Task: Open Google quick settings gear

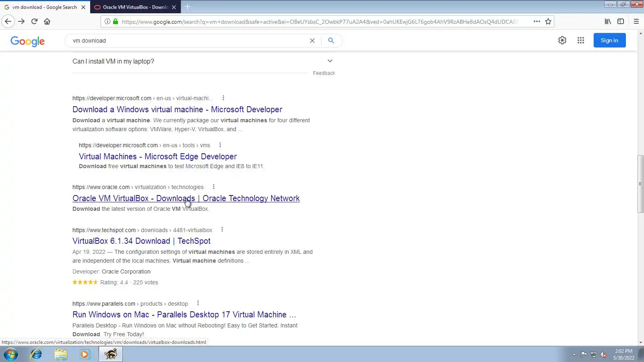Action: (562, 40)
